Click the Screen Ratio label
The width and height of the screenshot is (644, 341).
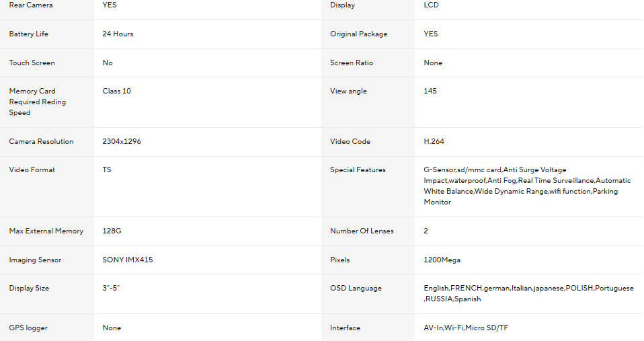(351, 63)
